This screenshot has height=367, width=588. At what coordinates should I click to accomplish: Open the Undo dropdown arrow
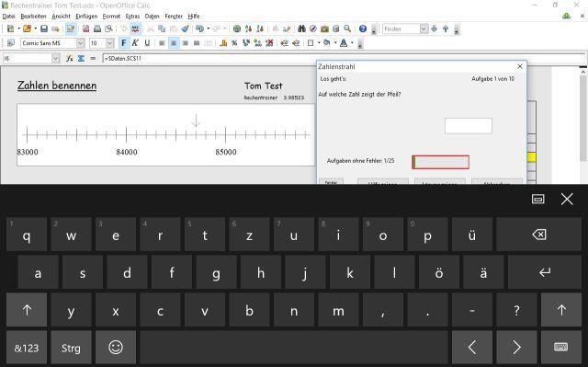click(x=209, y=29)
